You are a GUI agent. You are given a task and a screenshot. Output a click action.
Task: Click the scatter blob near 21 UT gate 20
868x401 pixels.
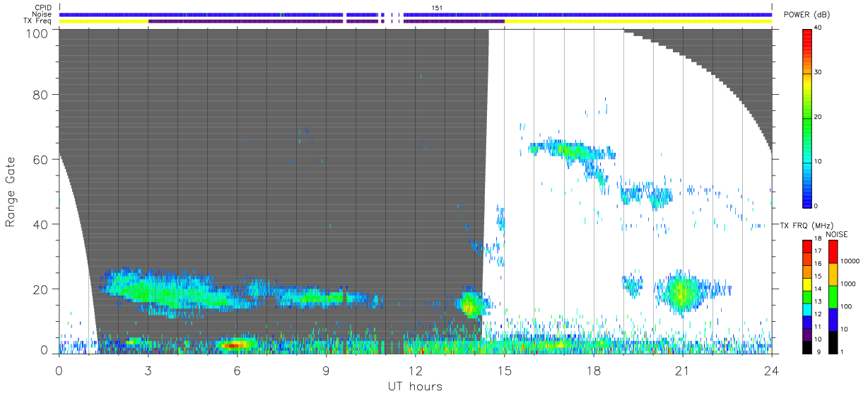pyautogui.click(x=682, y=291)
